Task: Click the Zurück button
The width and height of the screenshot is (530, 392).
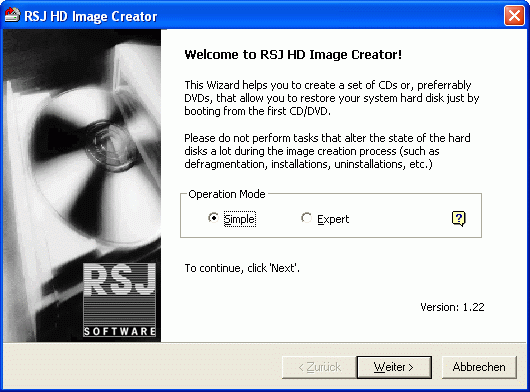Action: pyautogui.click(x=319, y=367)
